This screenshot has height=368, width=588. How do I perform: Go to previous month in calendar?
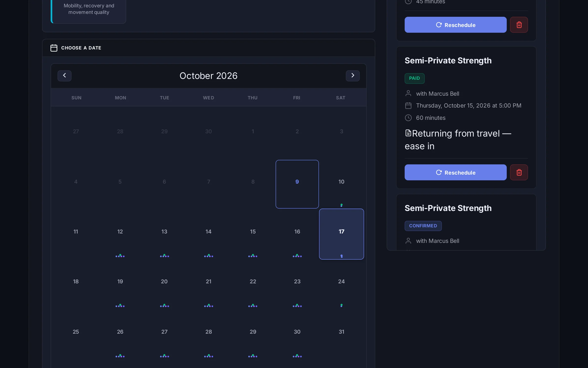click(x=64, y=76)
